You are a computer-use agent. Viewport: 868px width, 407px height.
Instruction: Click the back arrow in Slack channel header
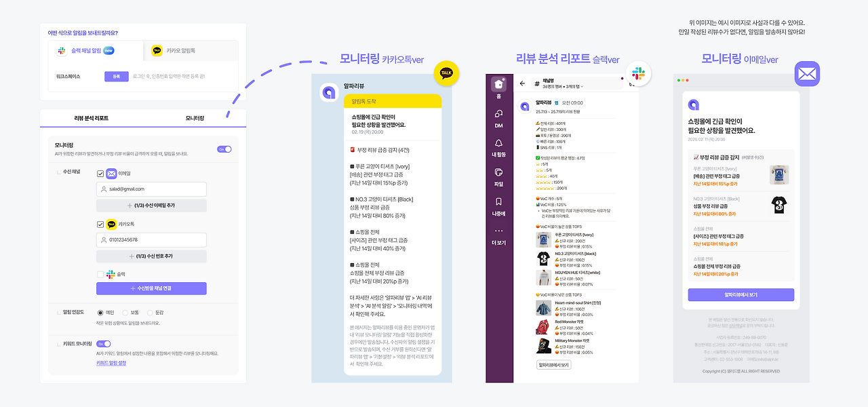522,83
